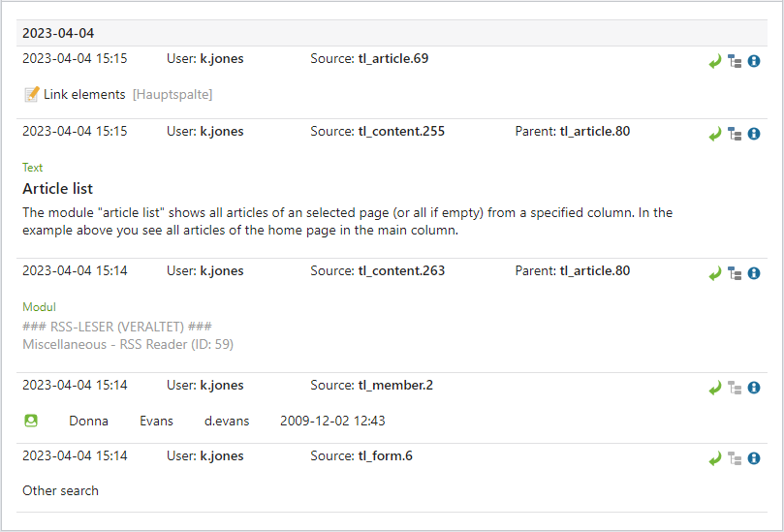Click 'Parent: tl_article.80' in the tl_content.263 row
Viewport: 784px width, 532px height.
(x=573, y=270)
